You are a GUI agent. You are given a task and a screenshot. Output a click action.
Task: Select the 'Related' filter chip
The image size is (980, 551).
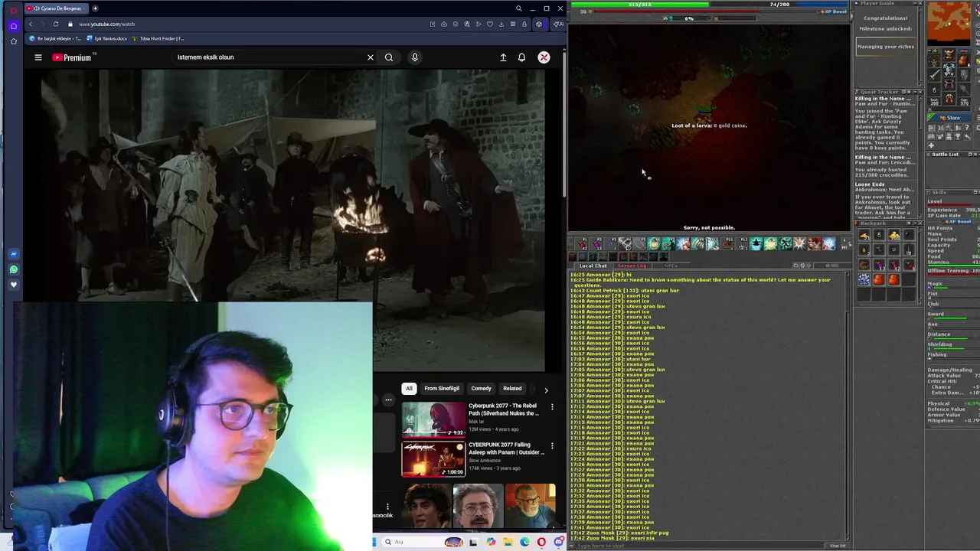tap(512, 389)
